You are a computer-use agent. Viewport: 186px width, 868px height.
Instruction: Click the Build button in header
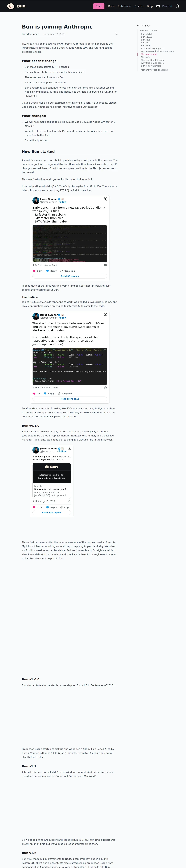(99, 6)
